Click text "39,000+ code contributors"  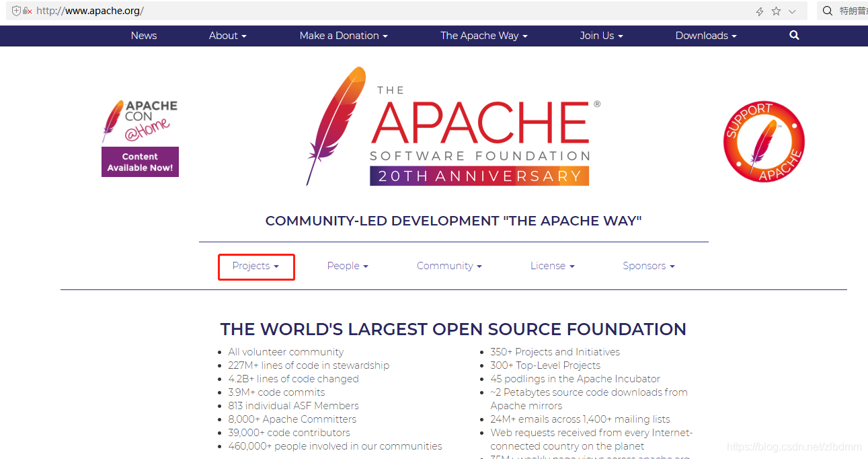coord(289,433)
